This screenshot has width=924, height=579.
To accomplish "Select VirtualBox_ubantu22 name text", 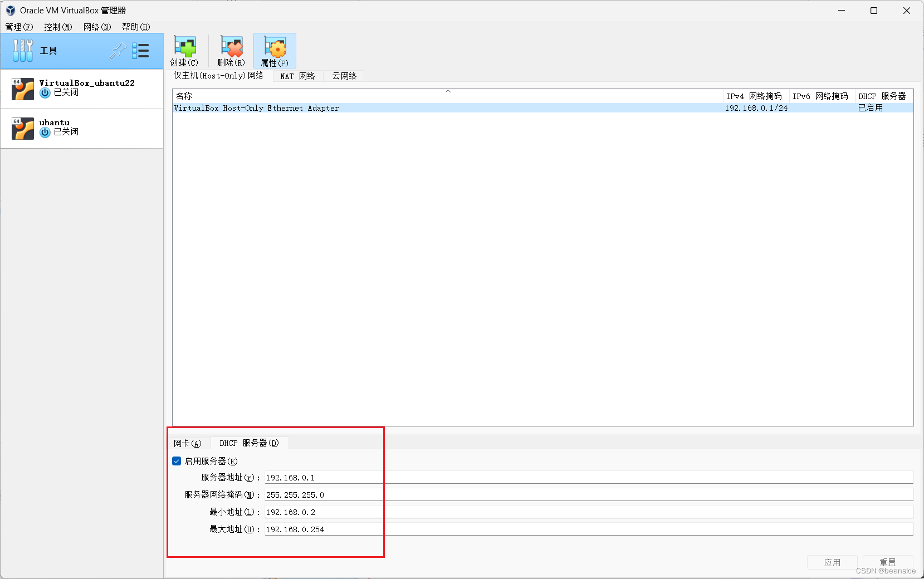I will coord(87,83).
